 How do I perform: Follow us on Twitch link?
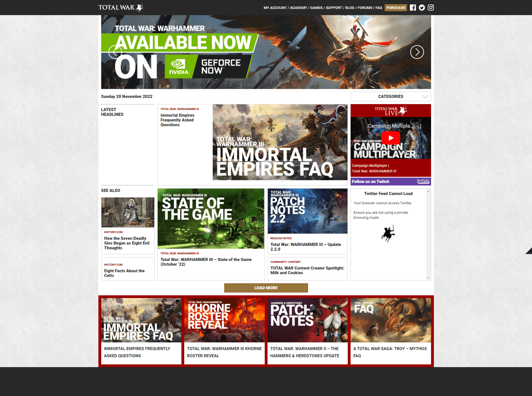pos(370,182)
